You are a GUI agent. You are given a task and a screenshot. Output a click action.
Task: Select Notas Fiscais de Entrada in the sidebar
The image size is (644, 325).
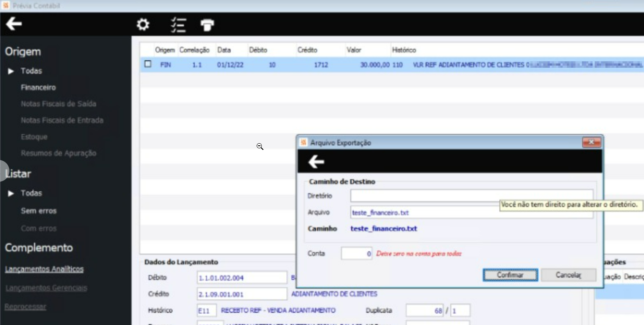[x=62, y=120]
